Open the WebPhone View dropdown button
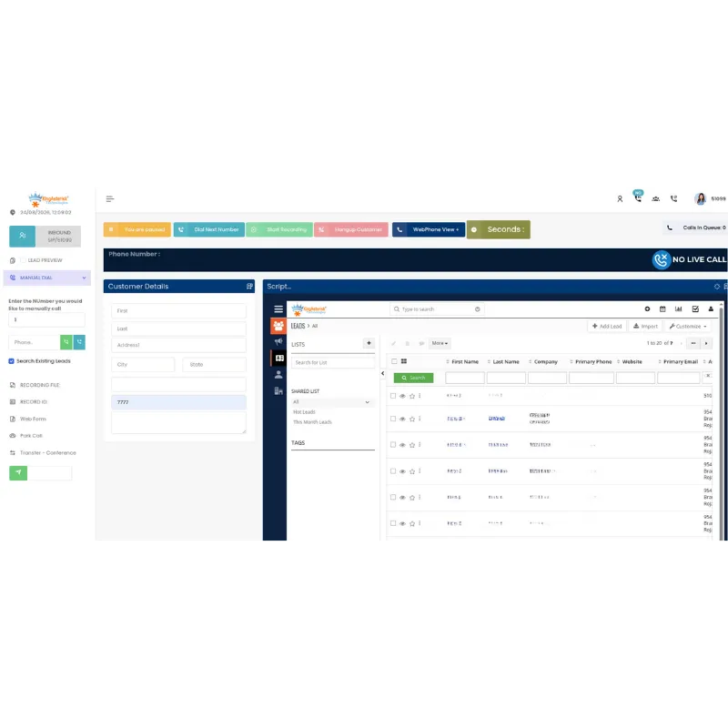The width and height of the screenshot is (728, 728). pos(429,229)
